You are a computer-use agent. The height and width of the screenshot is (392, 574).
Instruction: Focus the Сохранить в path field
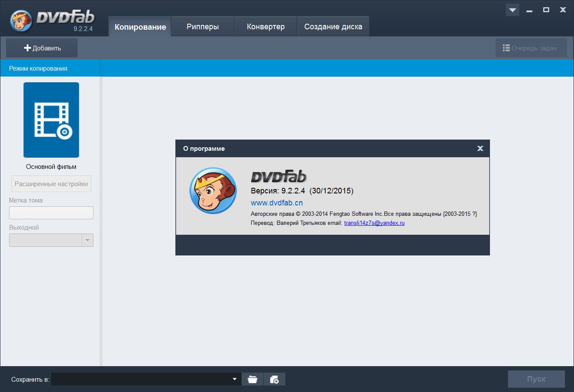[146, 379]
